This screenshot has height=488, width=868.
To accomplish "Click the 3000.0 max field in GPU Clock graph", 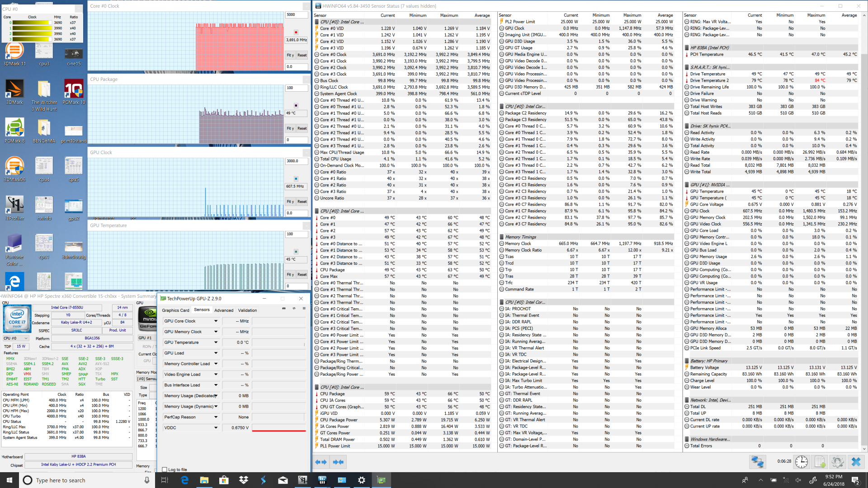I will click(x=297, y=161).
